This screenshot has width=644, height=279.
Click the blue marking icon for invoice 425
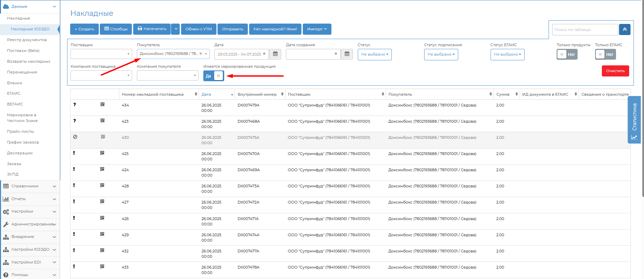pyautogui.click(x=102, y=153)
